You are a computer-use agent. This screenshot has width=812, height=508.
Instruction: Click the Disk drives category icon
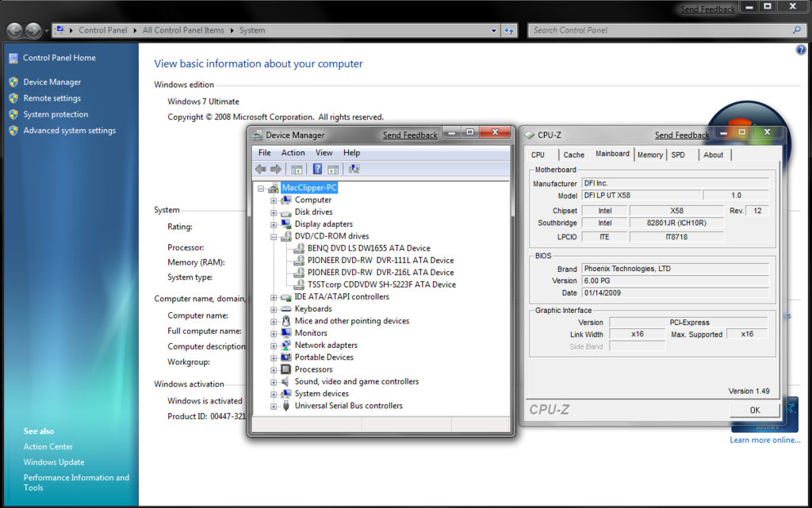click(285, 212)
